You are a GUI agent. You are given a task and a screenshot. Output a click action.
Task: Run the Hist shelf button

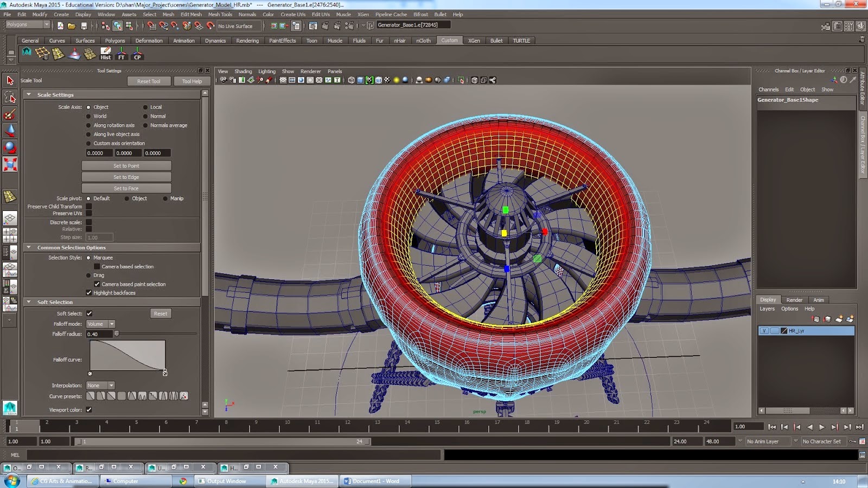click(x=106, y=53)
